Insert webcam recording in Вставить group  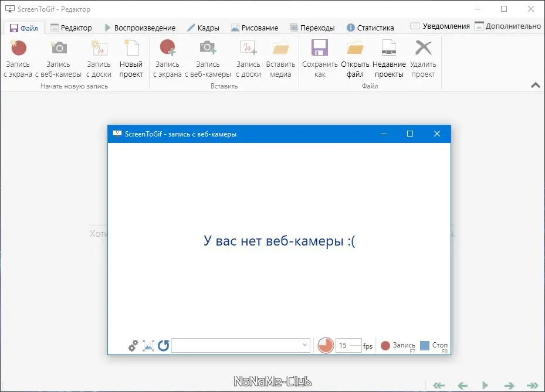point(208,59)
